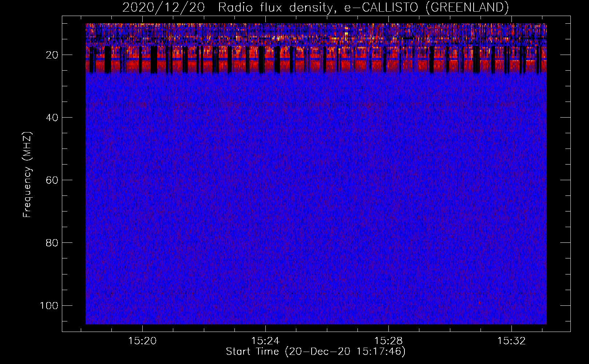Click the '60' frequency tick label
This screenshot has height=364, width=589.
[52, 180]
